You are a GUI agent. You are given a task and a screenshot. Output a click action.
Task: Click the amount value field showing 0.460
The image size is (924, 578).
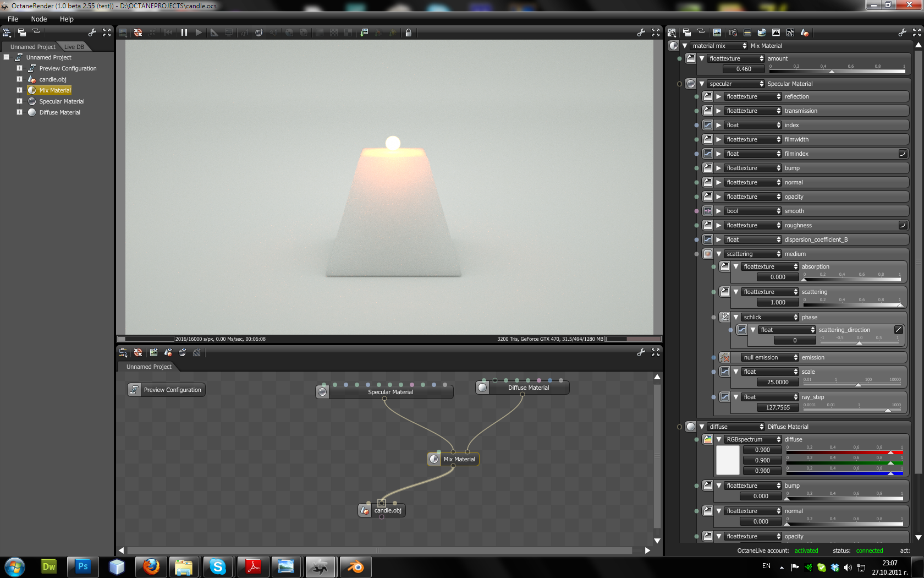(x=744, y=69)
